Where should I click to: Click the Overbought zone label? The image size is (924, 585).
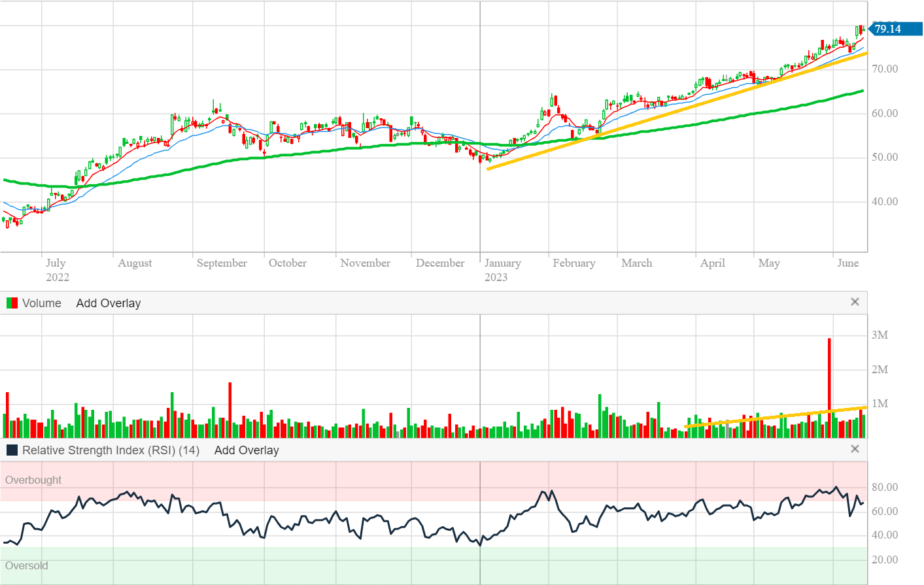pos(33,480)
